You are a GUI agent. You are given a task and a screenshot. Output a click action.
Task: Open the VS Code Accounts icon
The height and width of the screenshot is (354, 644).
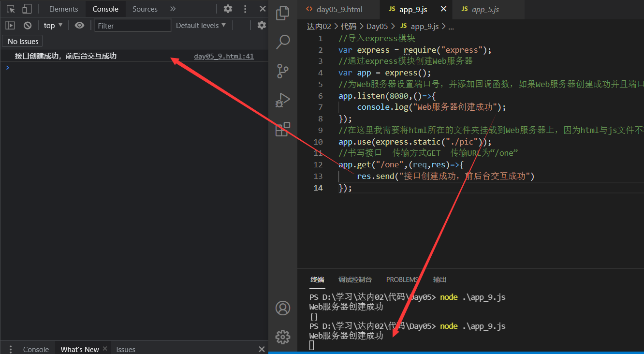[283, 308]
